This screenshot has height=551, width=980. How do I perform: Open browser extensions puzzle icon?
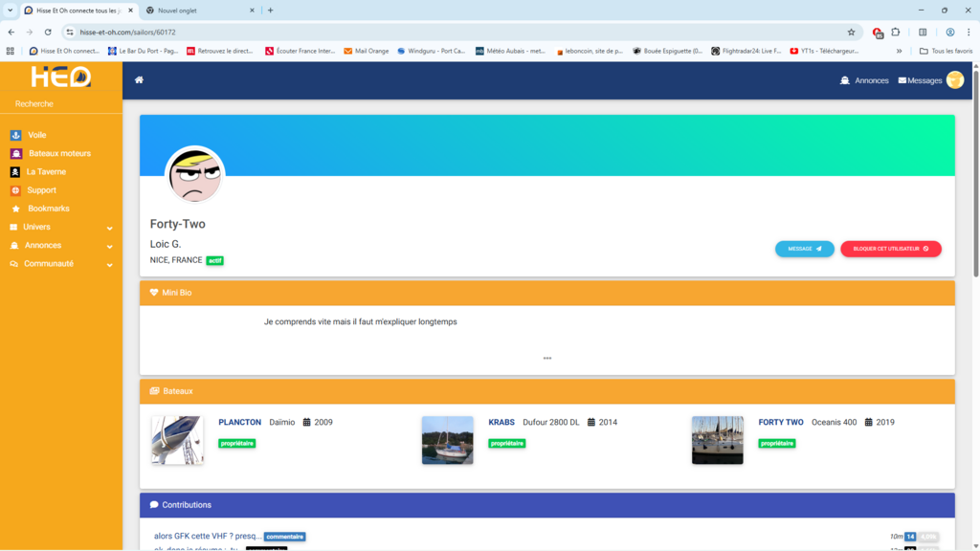(x=896, y=32)
